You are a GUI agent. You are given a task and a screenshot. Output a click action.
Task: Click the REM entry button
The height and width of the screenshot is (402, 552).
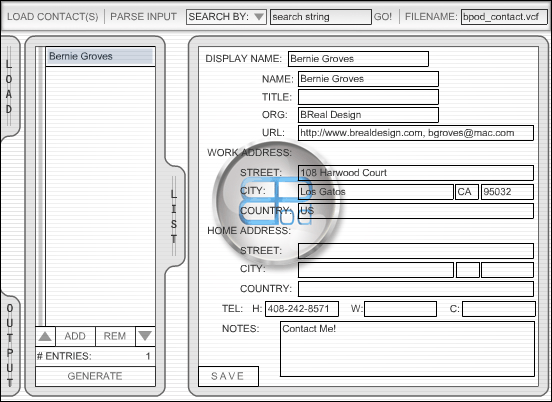[115, 336]
